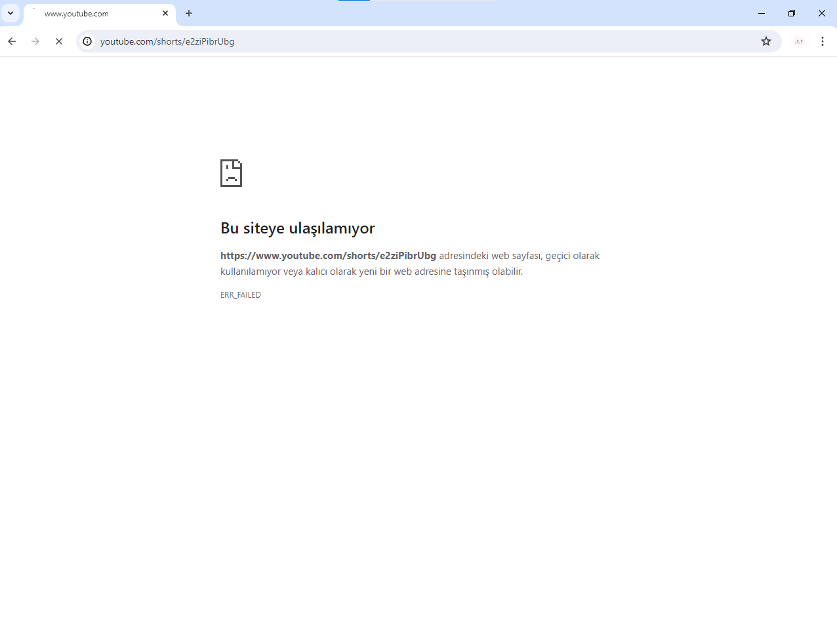
Task: Open the Chrome three-dot menu
Action: [x=823, y=41]
